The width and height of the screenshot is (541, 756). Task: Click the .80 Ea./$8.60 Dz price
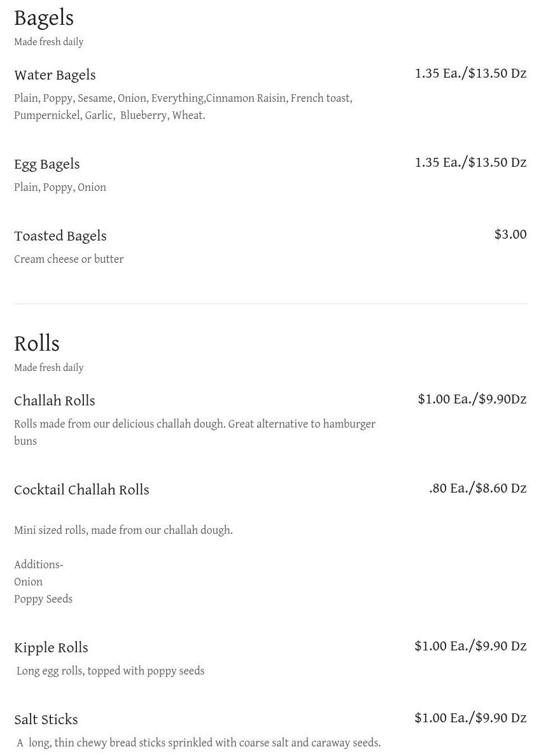point(477,488)
